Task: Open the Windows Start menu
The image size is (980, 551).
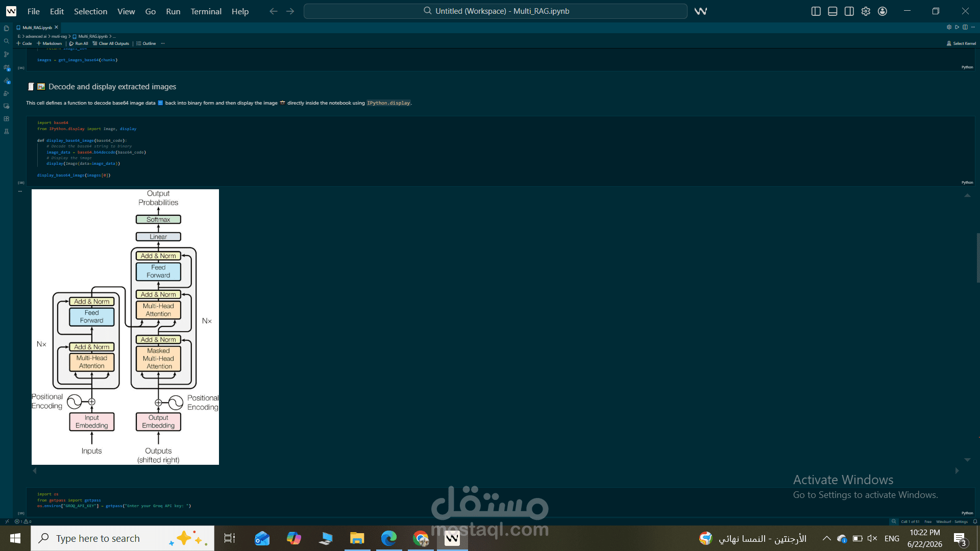Action: point(15,538)
